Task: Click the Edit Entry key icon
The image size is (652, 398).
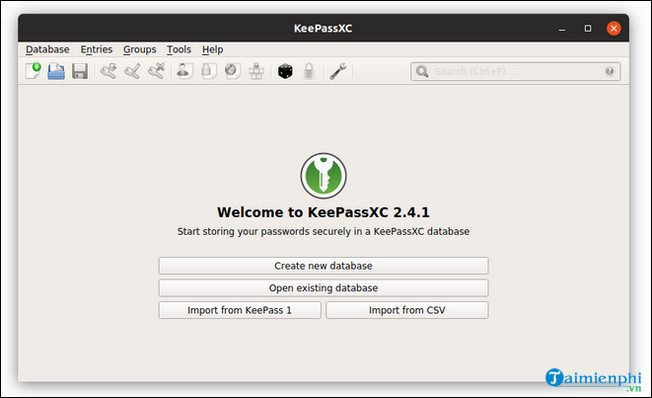Action: click(132, 71)
